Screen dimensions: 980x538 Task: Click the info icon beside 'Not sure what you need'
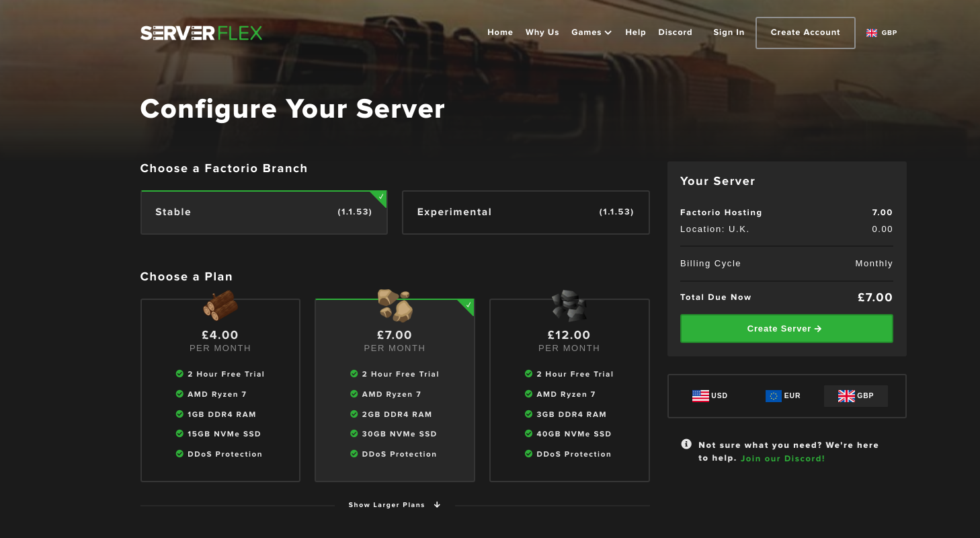tap(686, 444)
